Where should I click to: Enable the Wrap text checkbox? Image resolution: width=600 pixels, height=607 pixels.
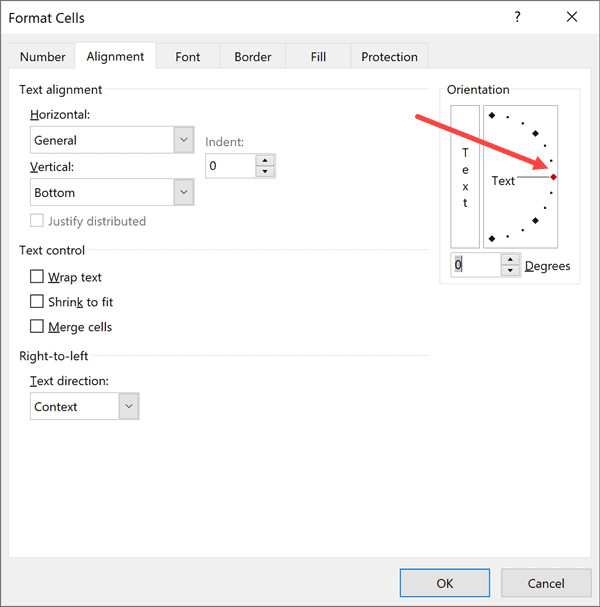(x=37, y=277)
